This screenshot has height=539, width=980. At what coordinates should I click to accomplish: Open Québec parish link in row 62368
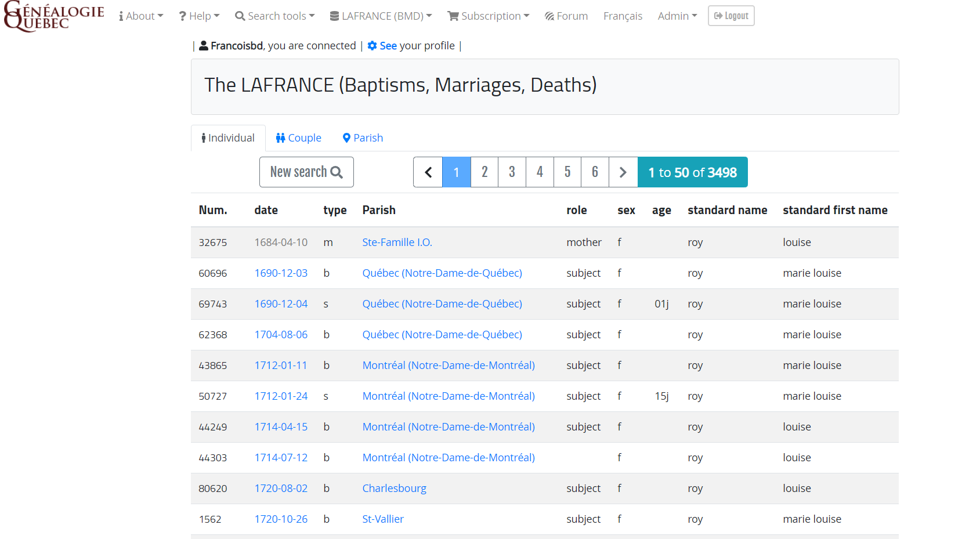(442, 335)
